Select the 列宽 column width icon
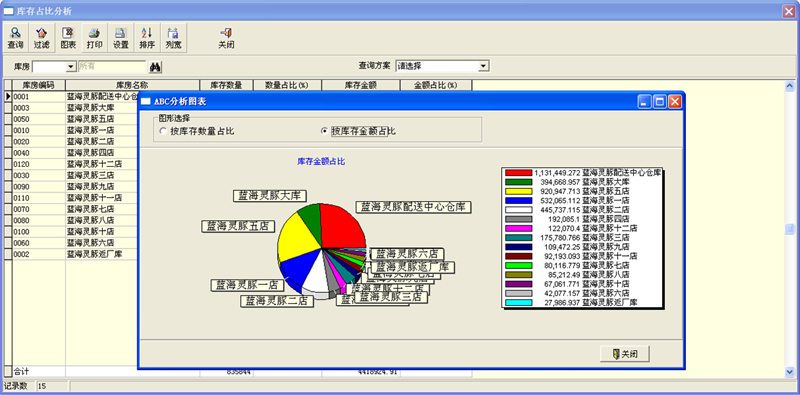Viewport: 800px width, 395px height. pos(173,38)
